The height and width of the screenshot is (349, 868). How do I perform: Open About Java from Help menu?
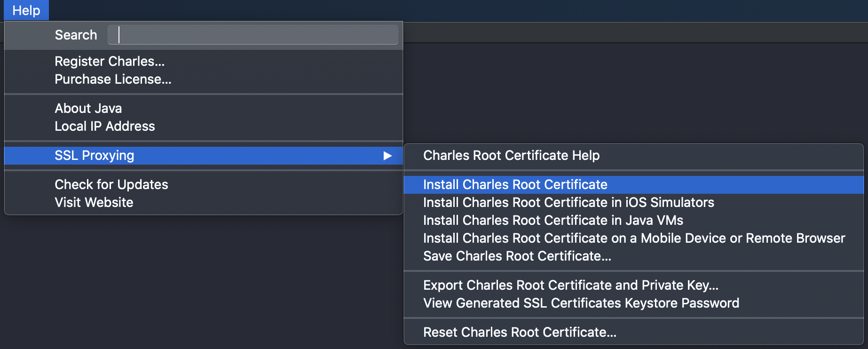coord(203,109)
